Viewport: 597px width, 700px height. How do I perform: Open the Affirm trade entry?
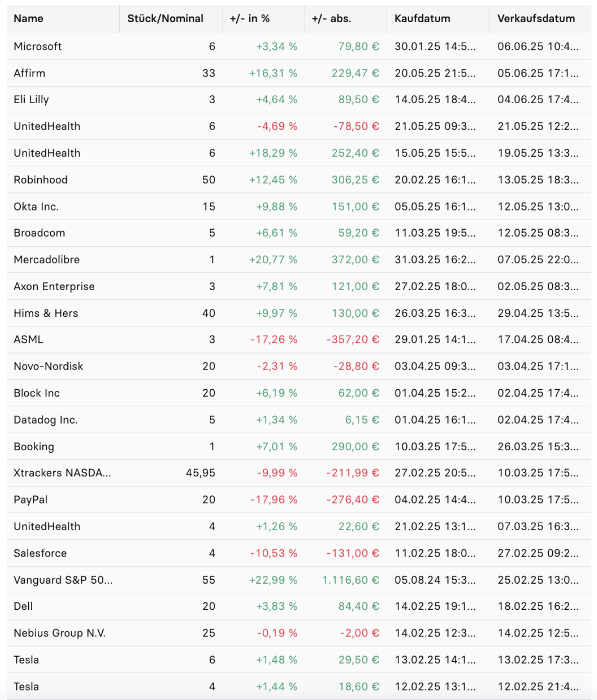pyautogui.click(x=299, y=73)
